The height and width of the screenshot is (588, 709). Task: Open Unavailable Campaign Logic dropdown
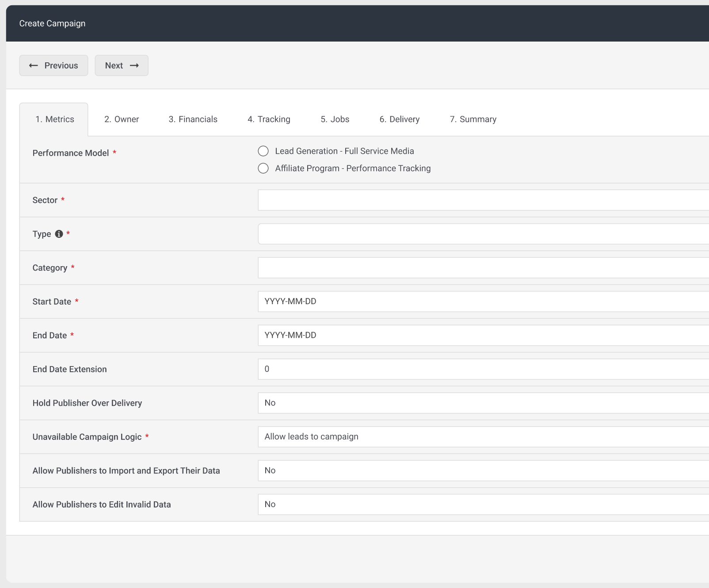pyautogui.click(x=484, y=437)
